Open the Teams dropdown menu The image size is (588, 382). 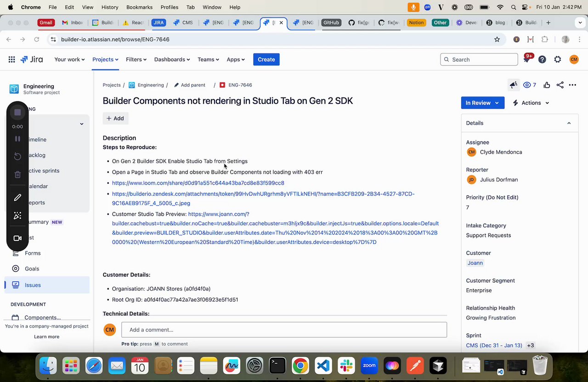(208, 59)
